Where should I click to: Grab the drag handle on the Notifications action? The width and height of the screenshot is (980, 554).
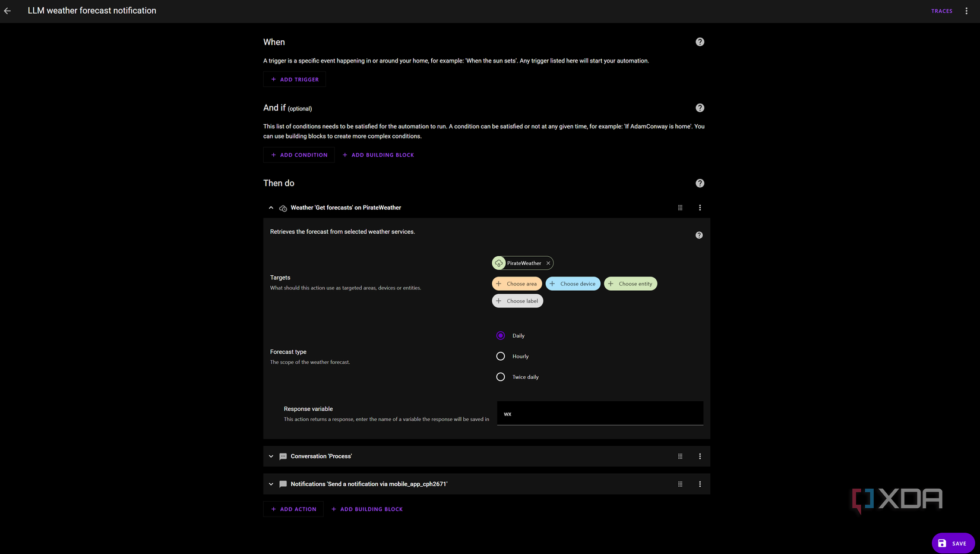(x=680, y=484)
